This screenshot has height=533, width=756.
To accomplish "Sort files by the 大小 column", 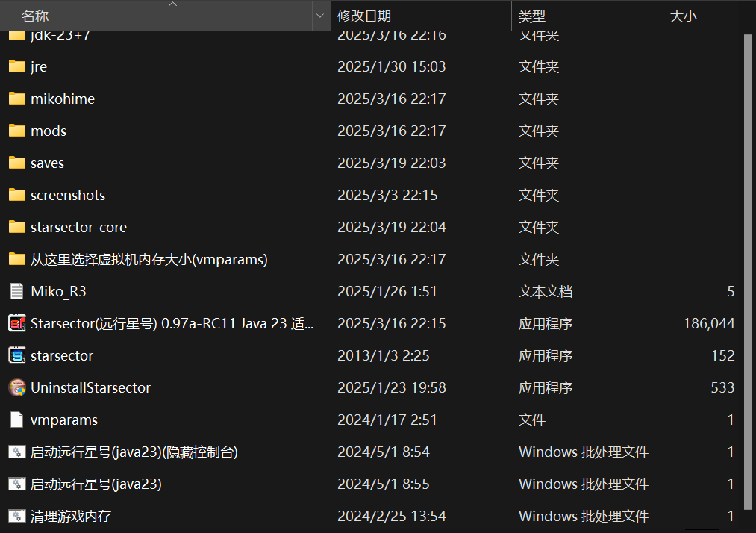I will (x=683, y=15).
